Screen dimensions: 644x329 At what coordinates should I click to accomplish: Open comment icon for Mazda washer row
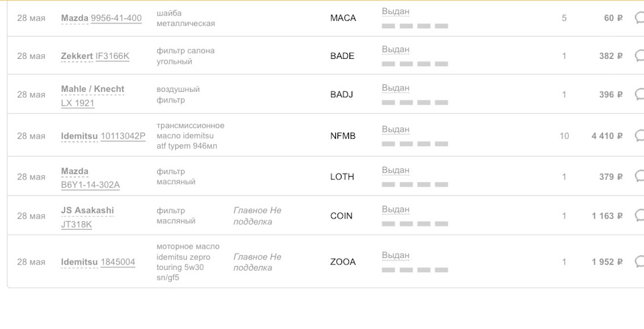pos(639,18)
